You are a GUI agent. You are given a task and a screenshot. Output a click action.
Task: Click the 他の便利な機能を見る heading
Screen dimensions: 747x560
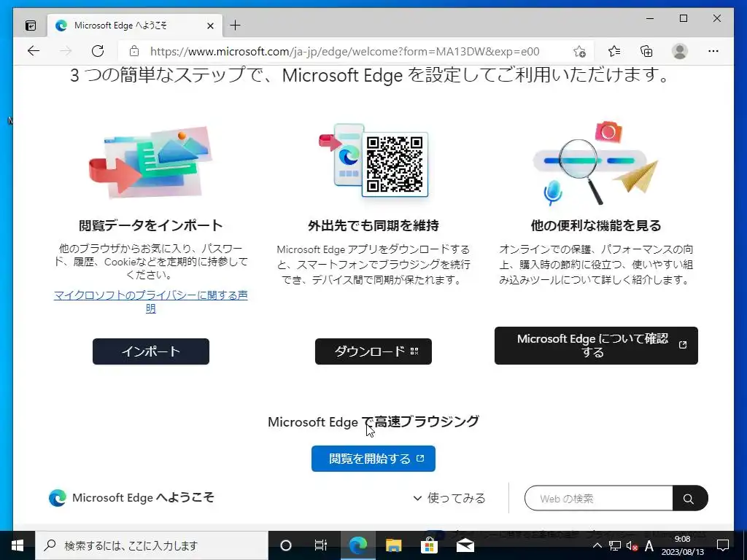tap(596, 225)
